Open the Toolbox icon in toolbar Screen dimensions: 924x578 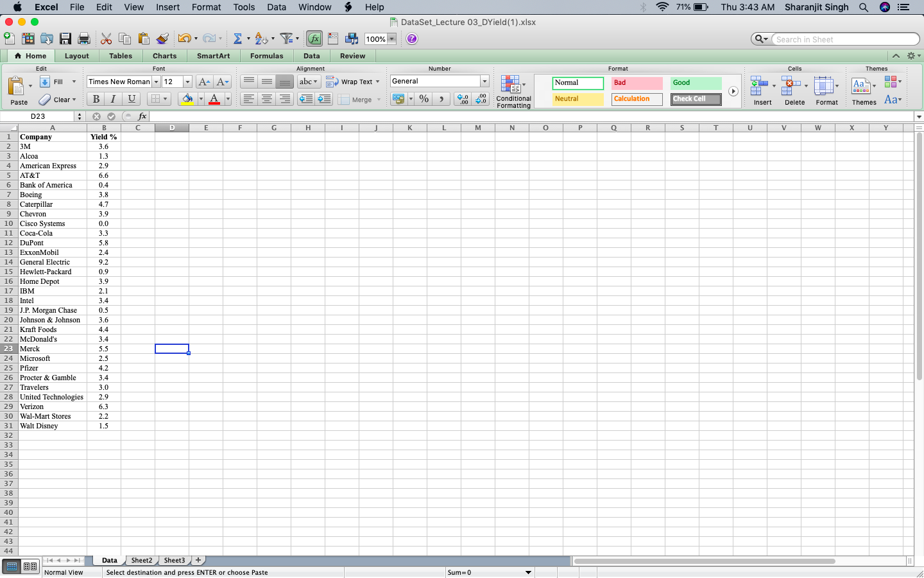click(333, 39)
